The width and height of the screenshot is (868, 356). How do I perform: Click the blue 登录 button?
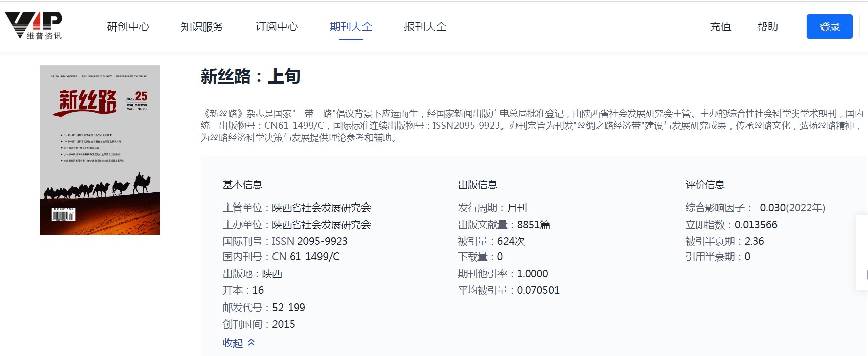(830, 27)
